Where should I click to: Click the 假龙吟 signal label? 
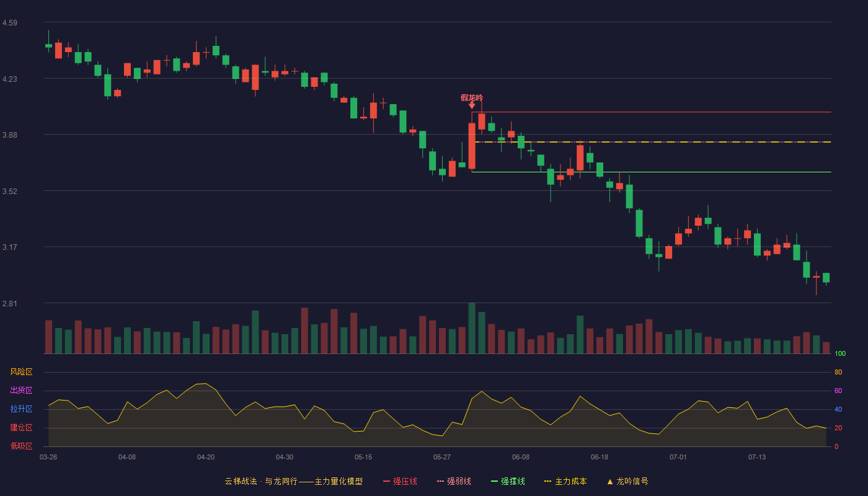pyautogui.click(x=472, y=97)
